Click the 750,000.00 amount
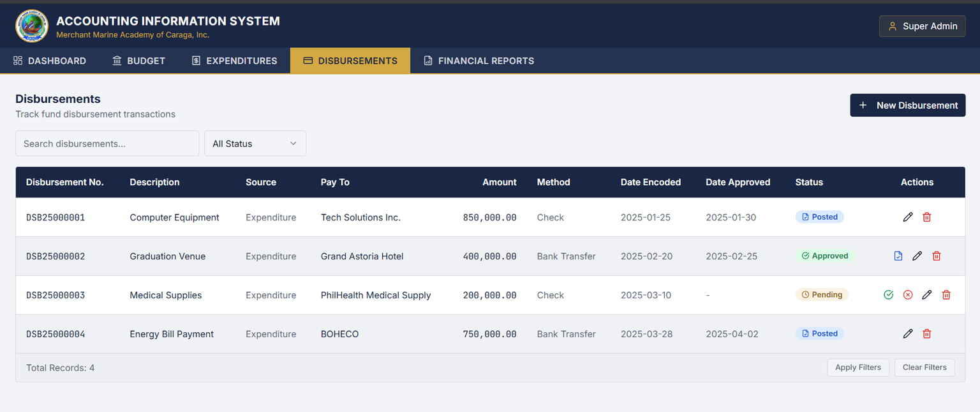This screenshot has width=980, height=412. pyautogui.click(x=490, y=334)
